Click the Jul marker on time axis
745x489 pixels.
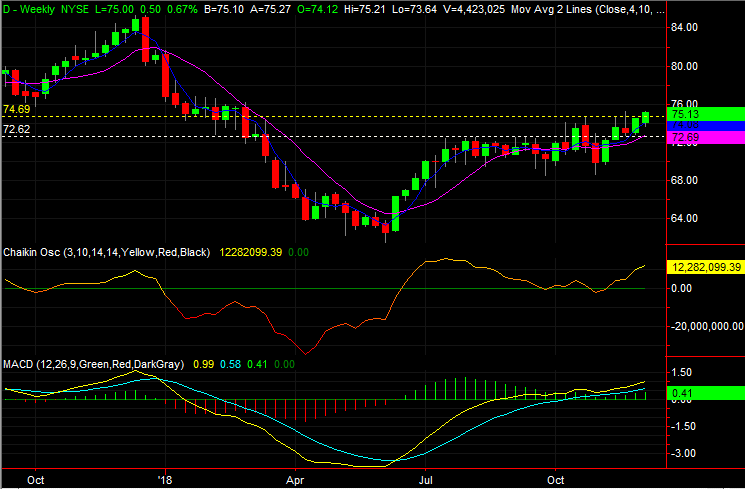click(425, 480)
